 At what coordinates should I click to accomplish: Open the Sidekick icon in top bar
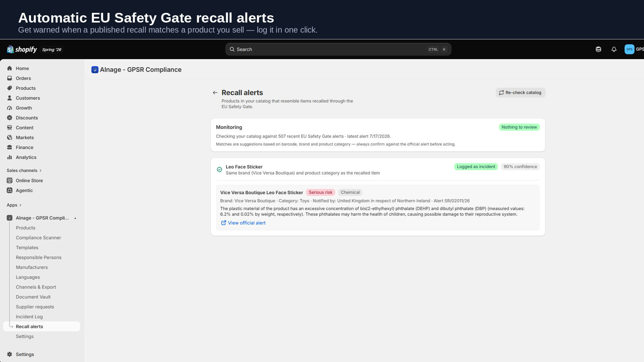(x=599, y=49)
